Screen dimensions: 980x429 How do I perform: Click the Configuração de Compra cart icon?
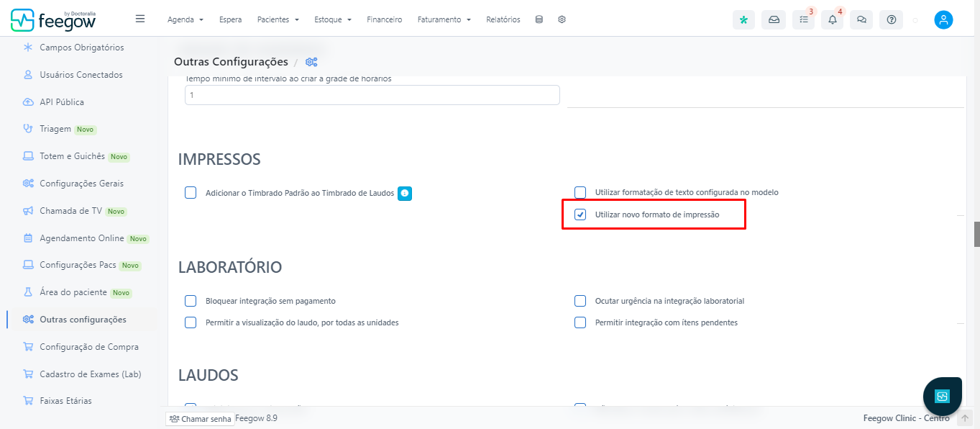28,347
